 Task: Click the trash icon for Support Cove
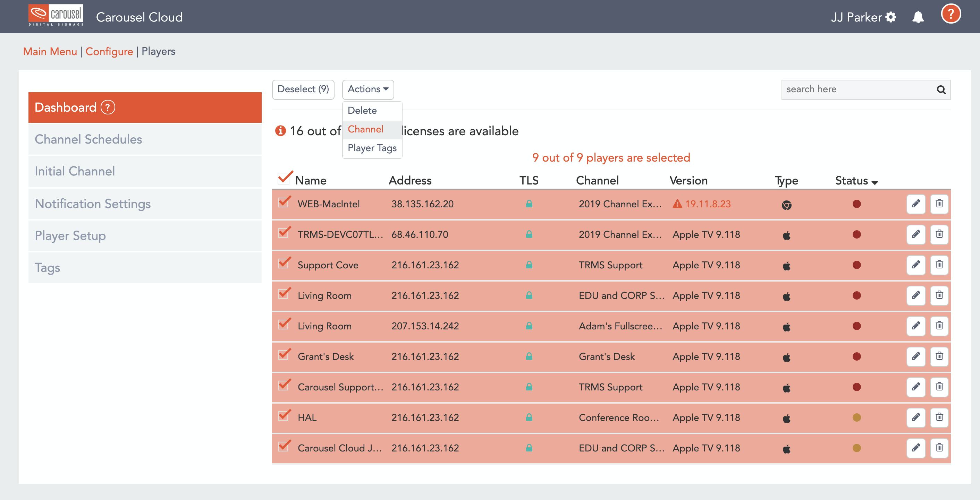(x=939, y=265)
